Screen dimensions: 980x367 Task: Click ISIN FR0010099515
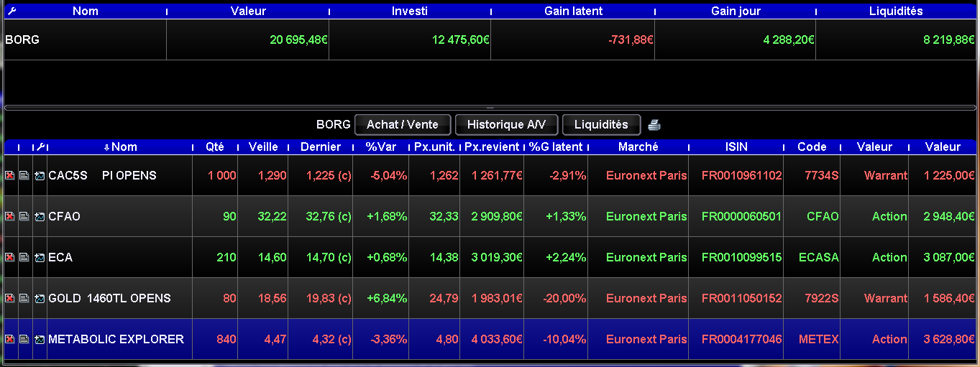click(x=742, y=258)
